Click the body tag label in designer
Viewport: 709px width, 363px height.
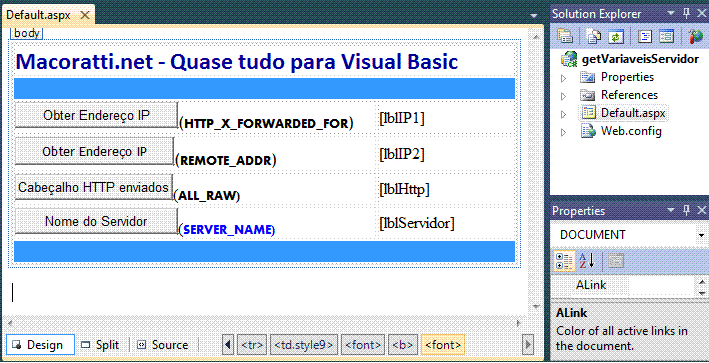click(x=27, y=33)
